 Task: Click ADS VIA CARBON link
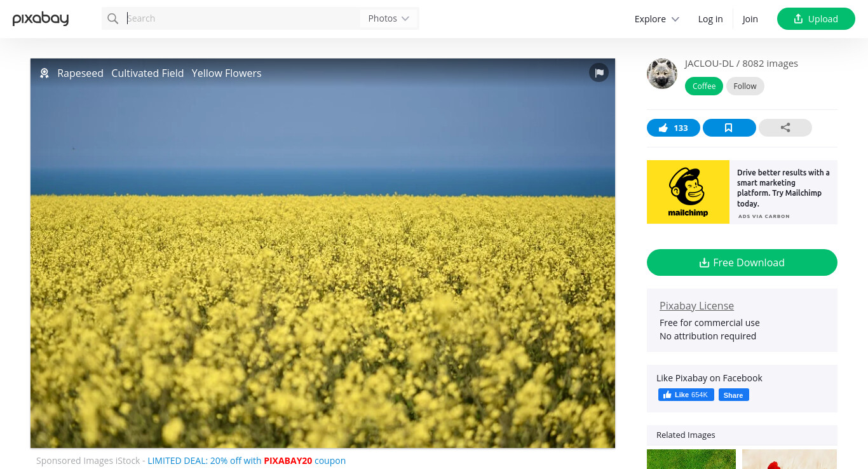764,216
